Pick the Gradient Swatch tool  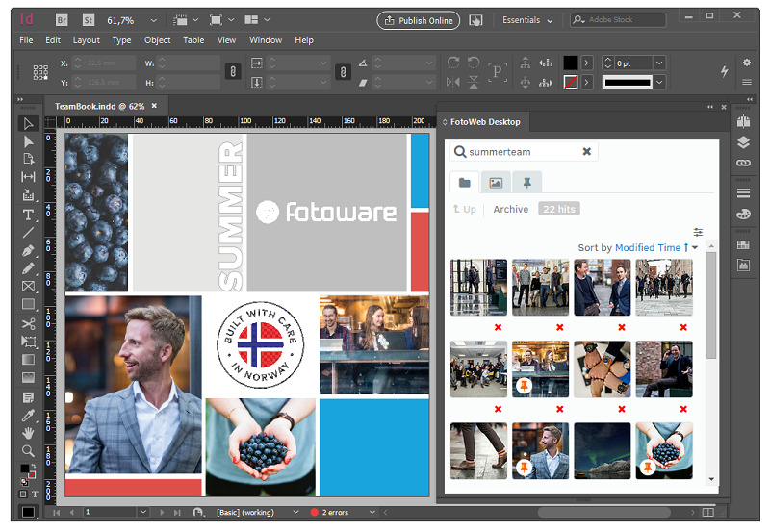[29, 360]
